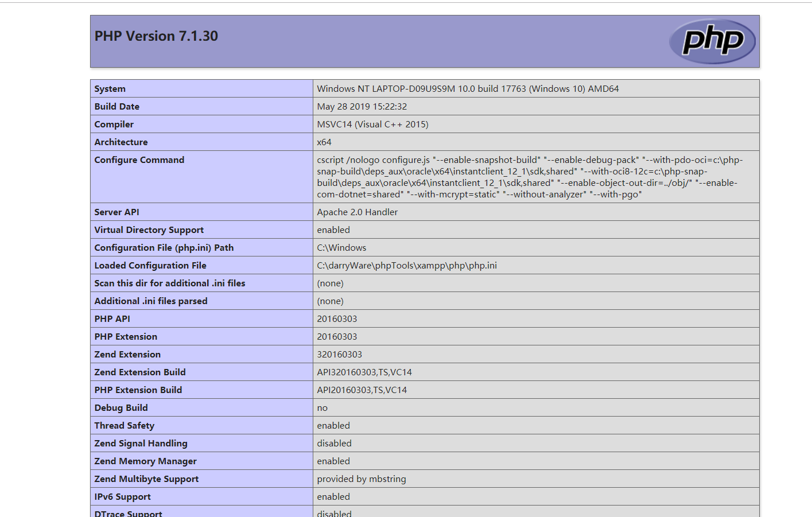The height and width of the screenshot is (517, 812).
Task: Click the "Zend Extension" label
Action: 127,355
